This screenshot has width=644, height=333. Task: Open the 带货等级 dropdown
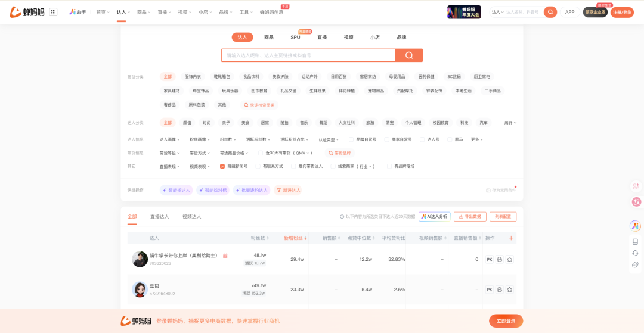click(x=169, y=153)
